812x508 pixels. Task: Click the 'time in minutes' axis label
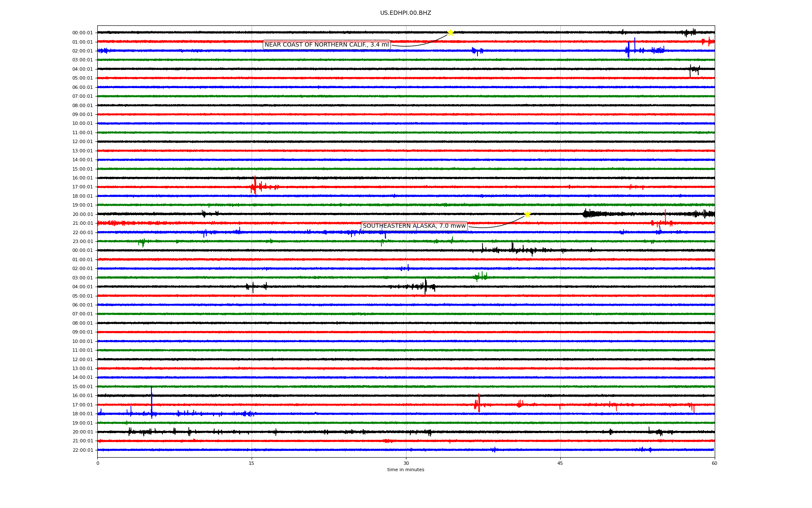pos(406,469)
